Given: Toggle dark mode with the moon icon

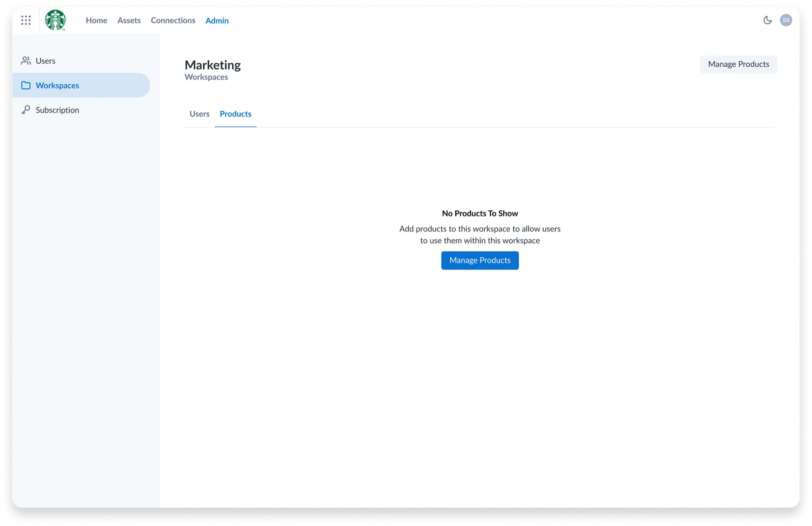Looking at the screenshot, I should [x=767, y=20].
